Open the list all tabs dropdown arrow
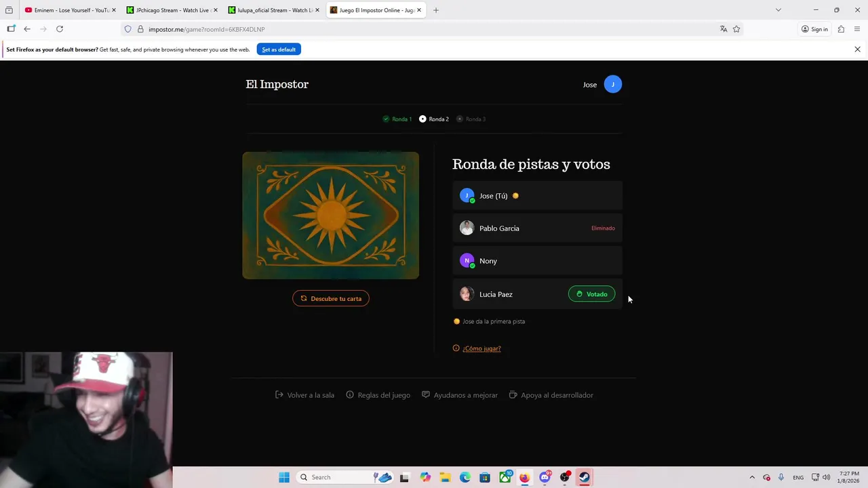 pos(778,10)
